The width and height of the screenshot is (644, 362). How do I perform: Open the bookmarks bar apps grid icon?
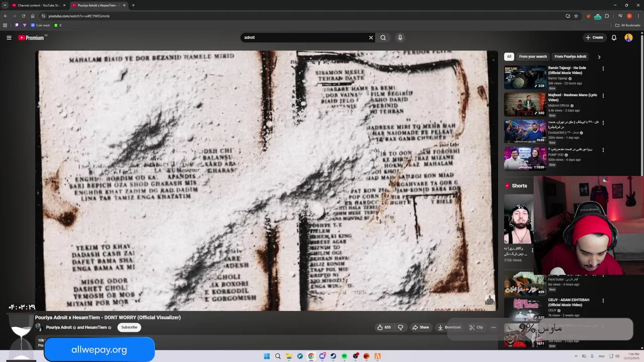[x=5, y=25]
